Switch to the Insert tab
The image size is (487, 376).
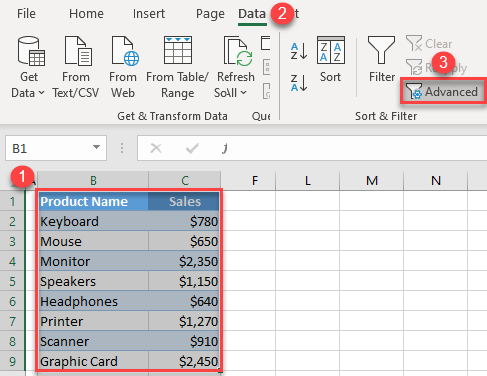(149, 14)
